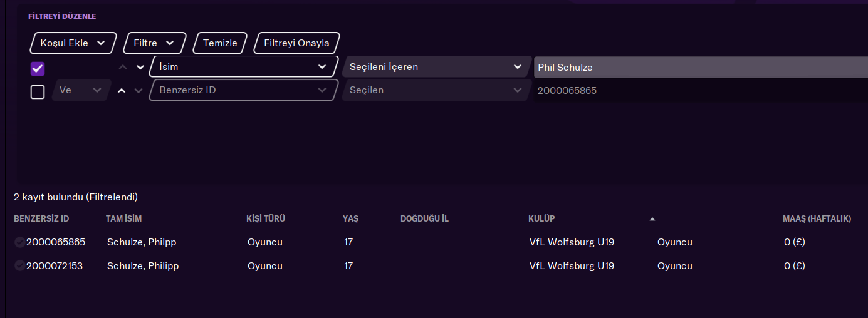
Task: Move the Benzersiz ID condition up
Action: tap(122, 91)
